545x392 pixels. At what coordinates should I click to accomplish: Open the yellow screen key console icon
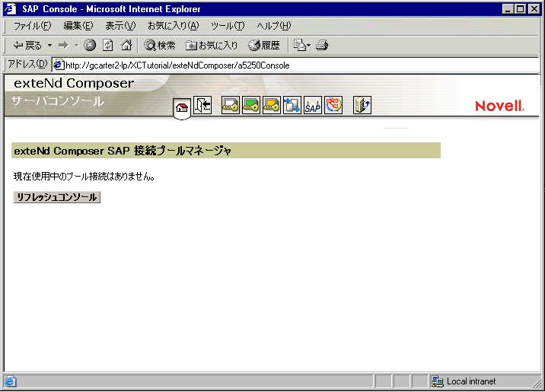pyautogui.click(x=272, y=105)
